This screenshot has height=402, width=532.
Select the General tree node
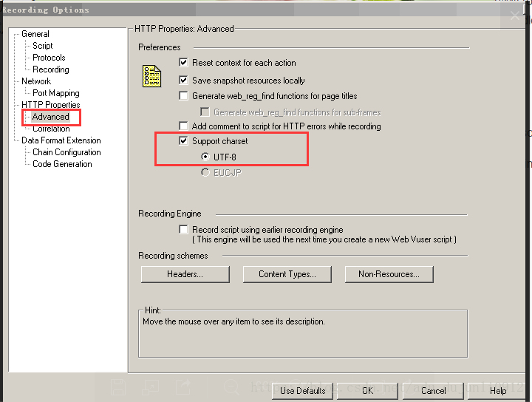coord(35,34)
